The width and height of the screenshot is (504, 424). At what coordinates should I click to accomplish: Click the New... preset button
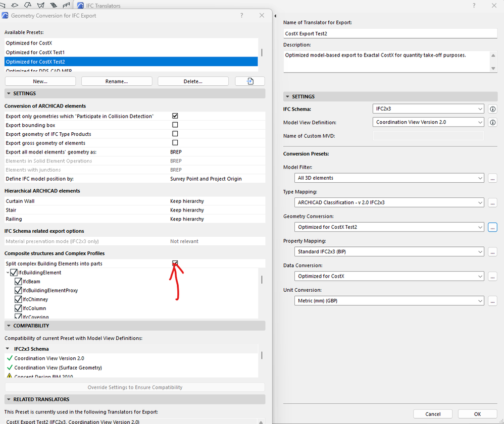[x=40, y=81]
